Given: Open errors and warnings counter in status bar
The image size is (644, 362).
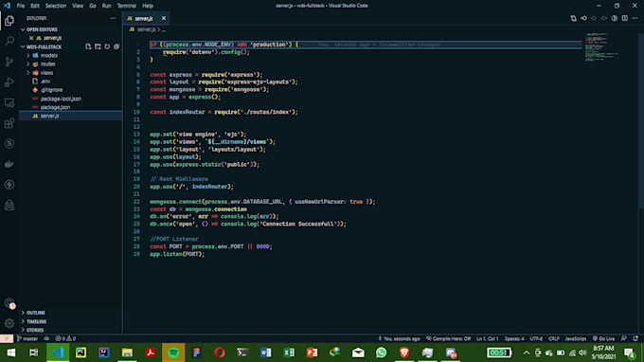Looking at the screenshot, I should tap(65, 338).
